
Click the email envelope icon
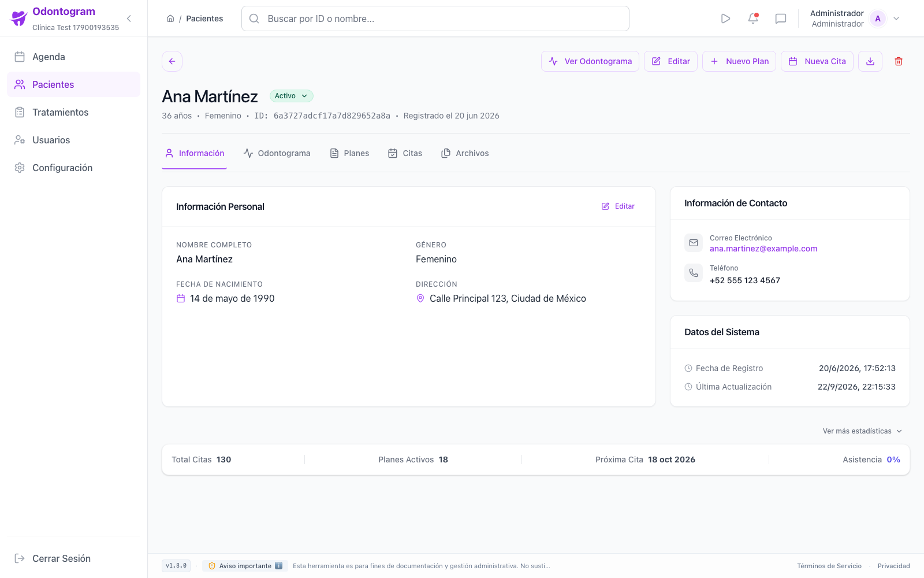[x=694, y=243]
